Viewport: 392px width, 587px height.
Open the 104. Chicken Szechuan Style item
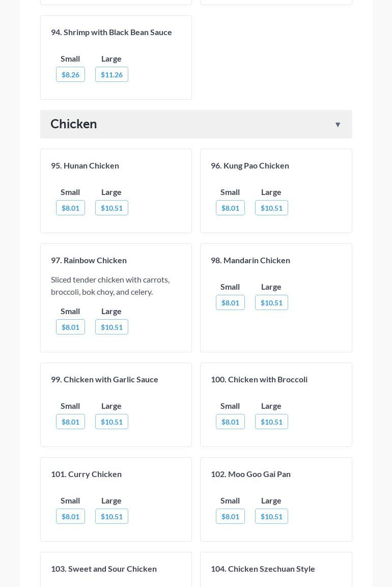click(x=263, y=569)
